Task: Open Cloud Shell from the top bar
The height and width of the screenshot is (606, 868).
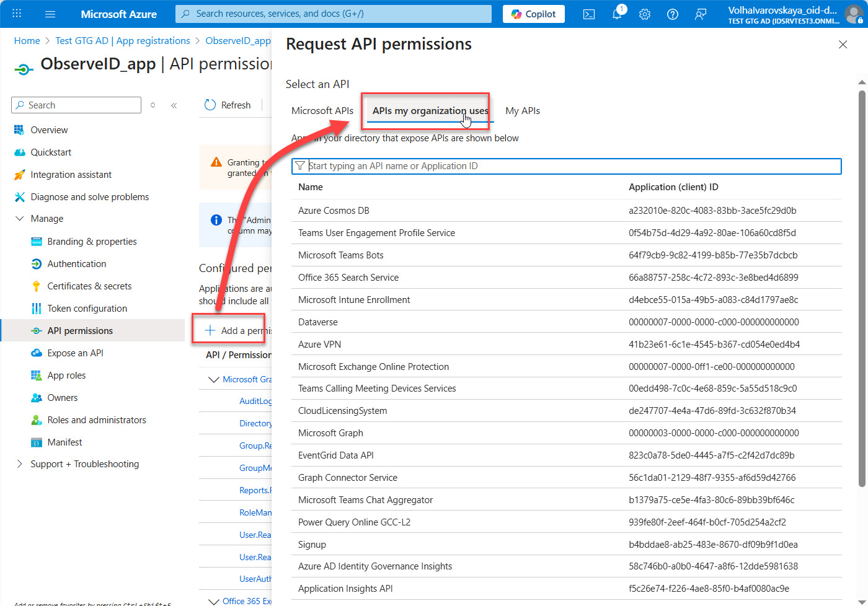Action: pos(589,14)
